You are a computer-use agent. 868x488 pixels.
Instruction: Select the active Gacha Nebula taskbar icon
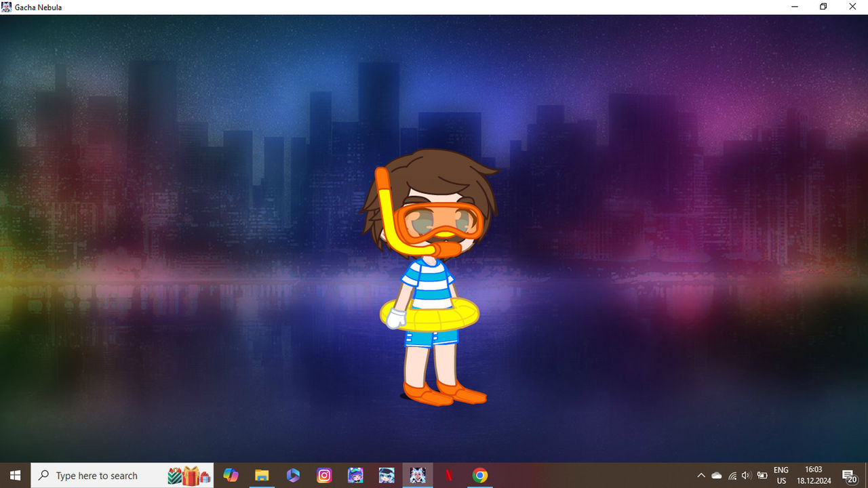[x=418, y=475]
